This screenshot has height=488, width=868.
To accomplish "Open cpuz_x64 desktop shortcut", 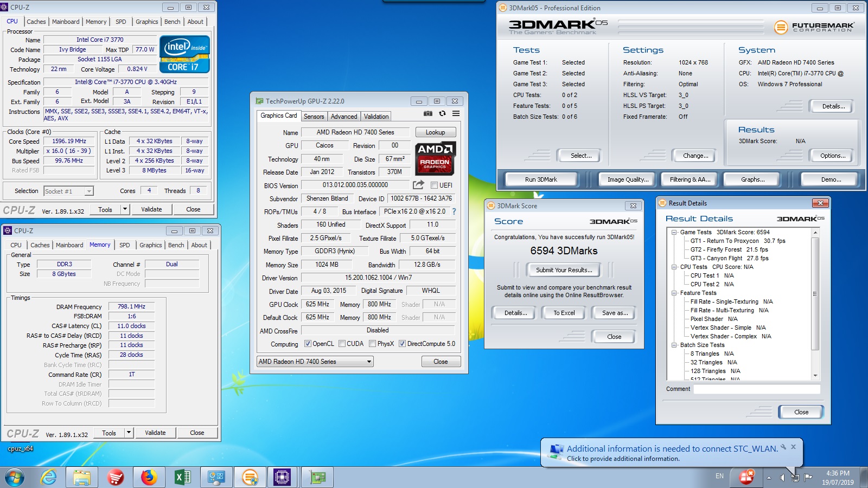I will pyautogui.click(x=20, y=448).
